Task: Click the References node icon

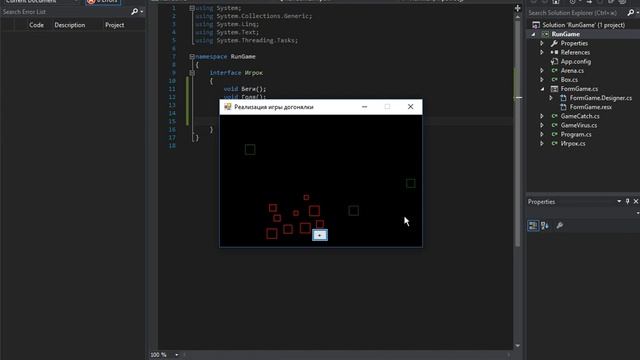Action: [554, 52]
